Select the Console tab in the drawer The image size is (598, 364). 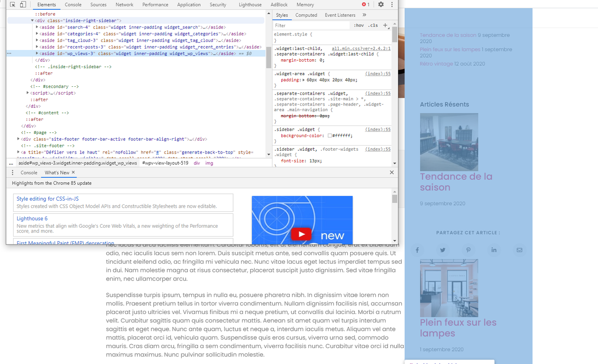pyautogui.click(x=29, y=173)
